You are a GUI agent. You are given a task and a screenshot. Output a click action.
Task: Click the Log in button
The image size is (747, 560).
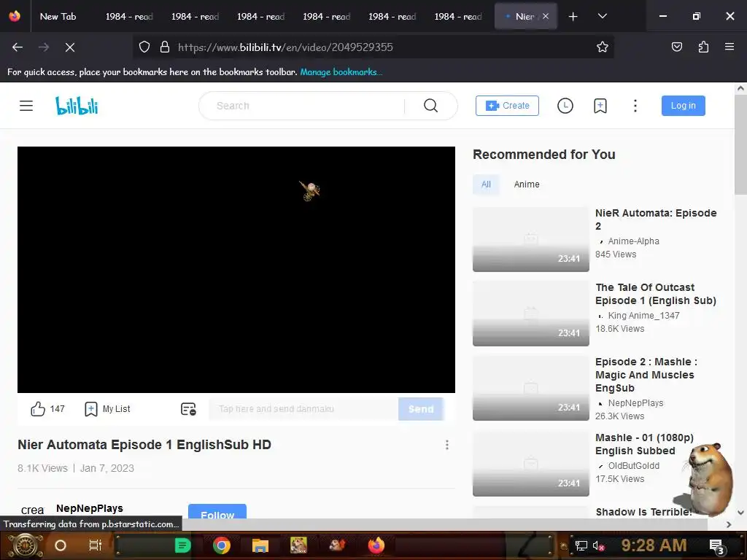(683, 106)
